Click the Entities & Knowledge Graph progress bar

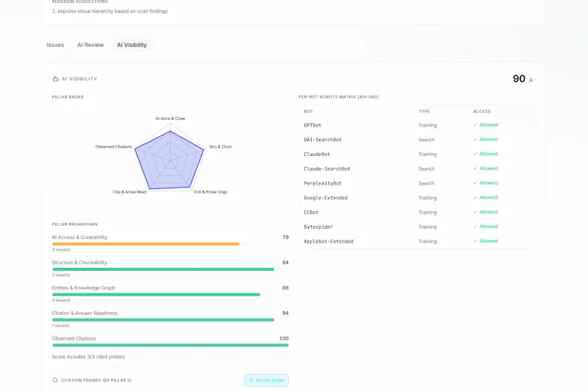point(171,294)
